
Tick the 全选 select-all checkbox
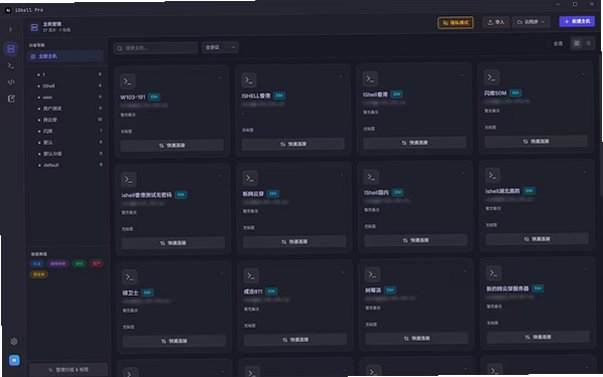(548, 44)
